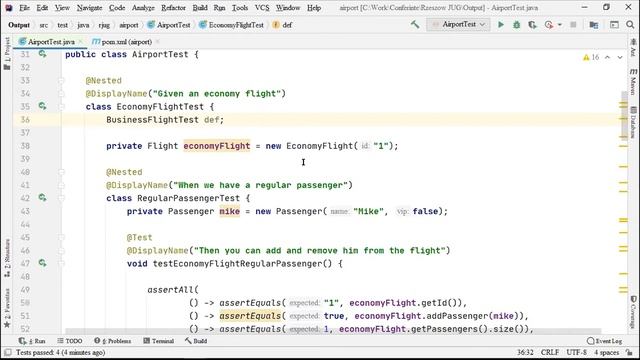The width and height of the screenshot is (640, 360).
Task: Click run gutter icon for testEconomyFlightRegularPassenger
Action: click(x=42, y=263)
